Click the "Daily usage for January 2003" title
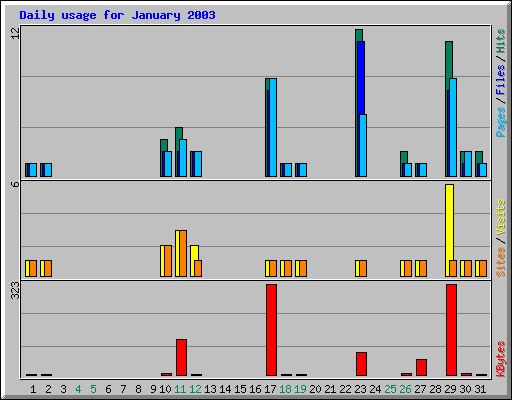This screenshot has height=400, width=512. pos(117,15)
